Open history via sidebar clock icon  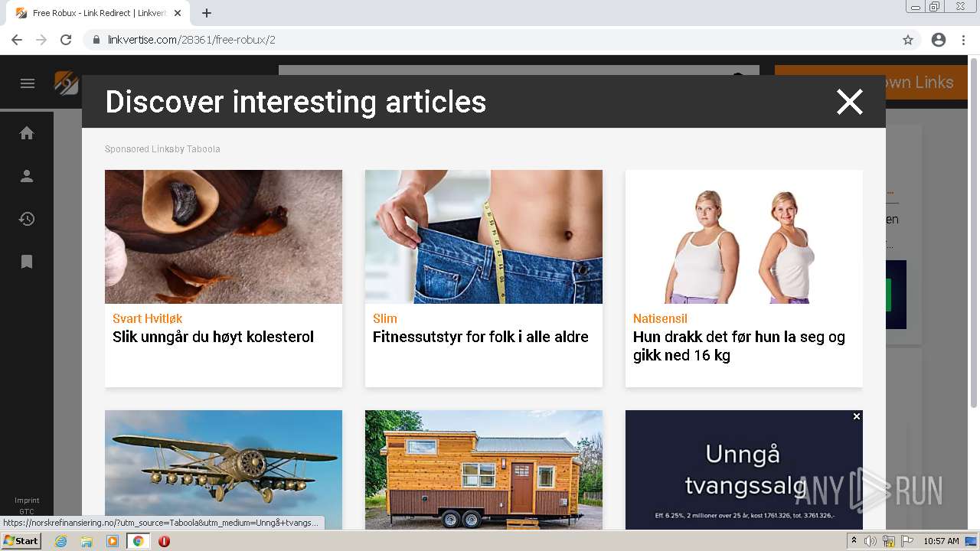27,219
